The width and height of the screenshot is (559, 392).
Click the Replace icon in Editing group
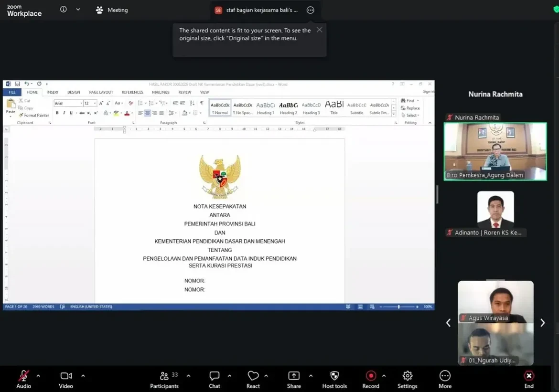(x=410, y=108)
